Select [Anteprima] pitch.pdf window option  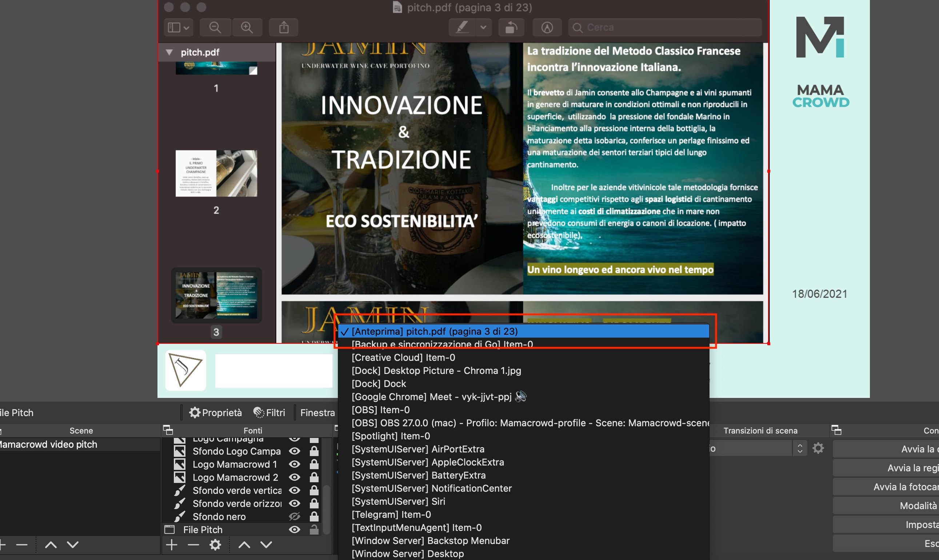pyautogui.click(x=523, y=331)
